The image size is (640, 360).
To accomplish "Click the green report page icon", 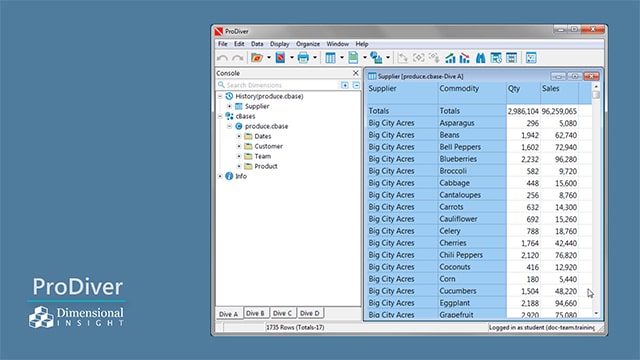I will [353, 58].
